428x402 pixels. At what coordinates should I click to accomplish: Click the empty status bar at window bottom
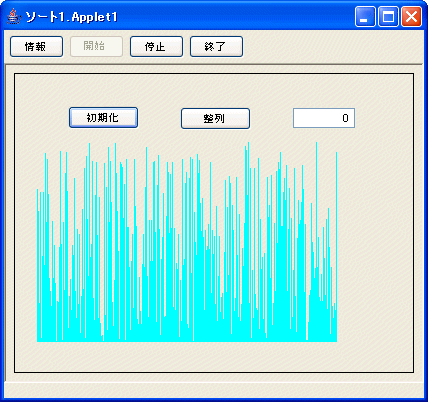[x=214, y=390]
